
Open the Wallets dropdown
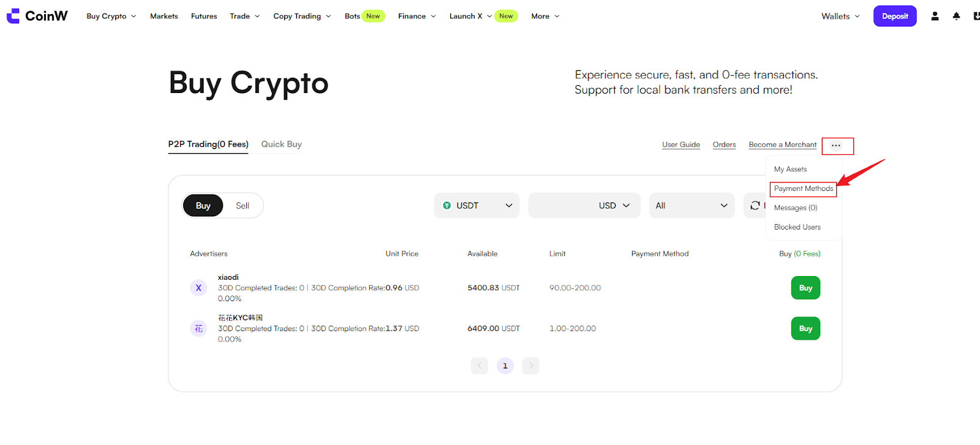point(840,17)
